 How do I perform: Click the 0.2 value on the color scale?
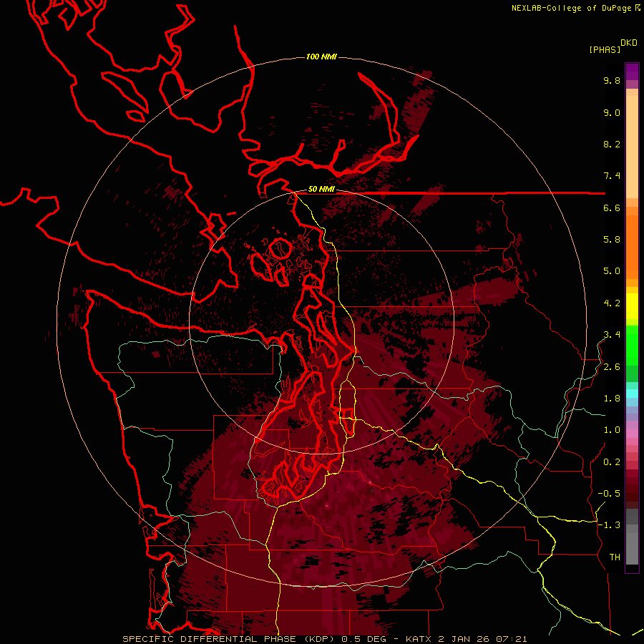point(612,462)
